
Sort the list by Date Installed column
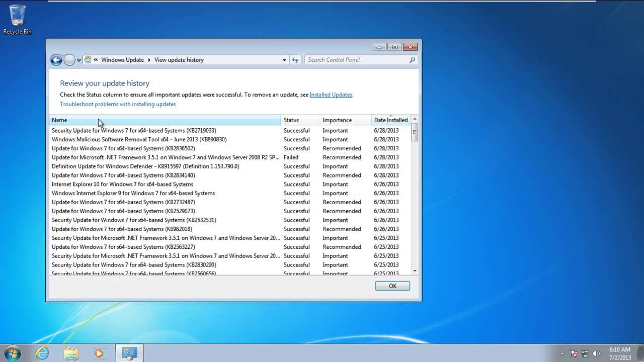[x=391, y=120]
